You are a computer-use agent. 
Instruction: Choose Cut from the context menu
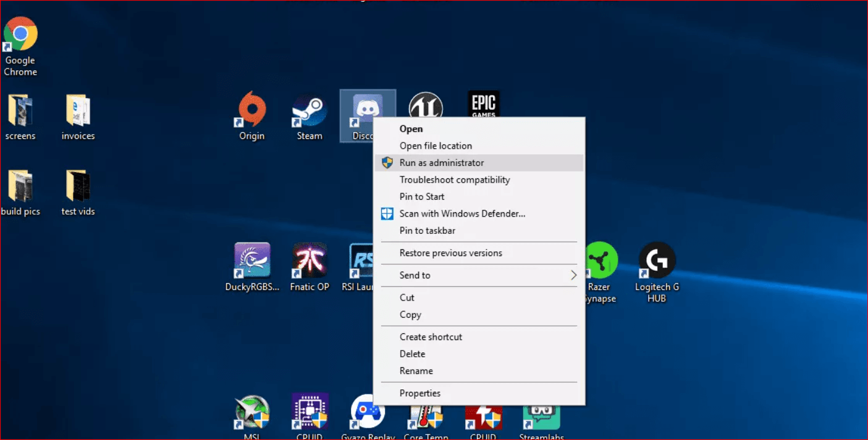[479, 297]
